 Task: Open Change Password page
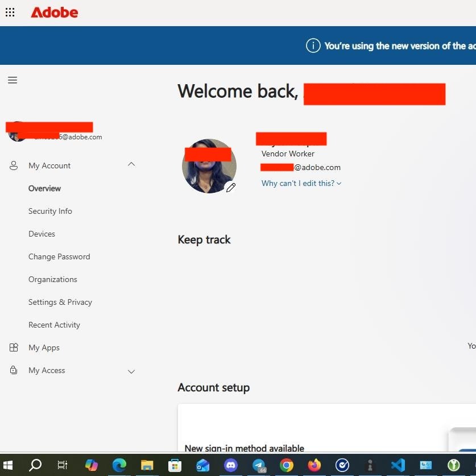pos(59,257)
